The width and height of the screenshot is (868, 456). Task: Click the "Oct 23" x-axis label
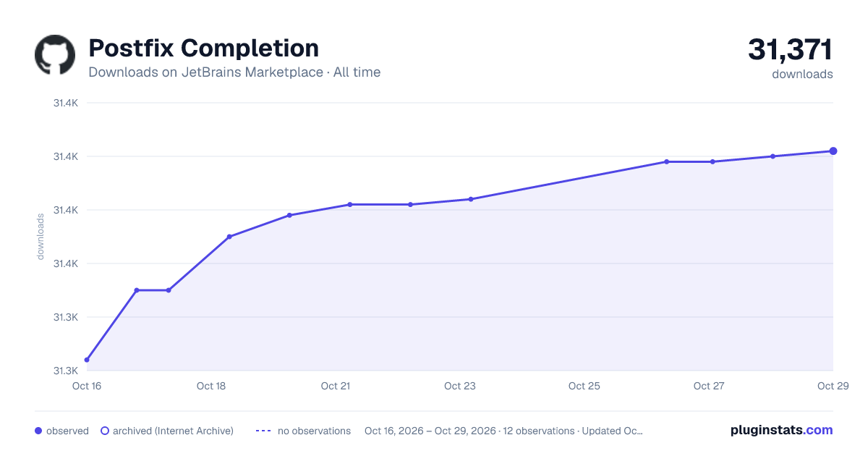(460, 386)
